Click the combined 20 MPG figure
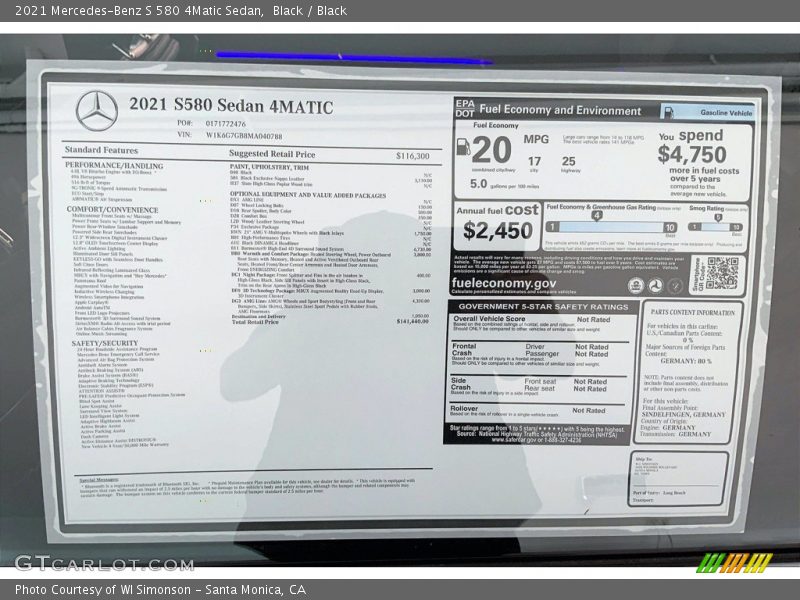The width and height of the screenshot is (800, 600). [x=491, y=150]
